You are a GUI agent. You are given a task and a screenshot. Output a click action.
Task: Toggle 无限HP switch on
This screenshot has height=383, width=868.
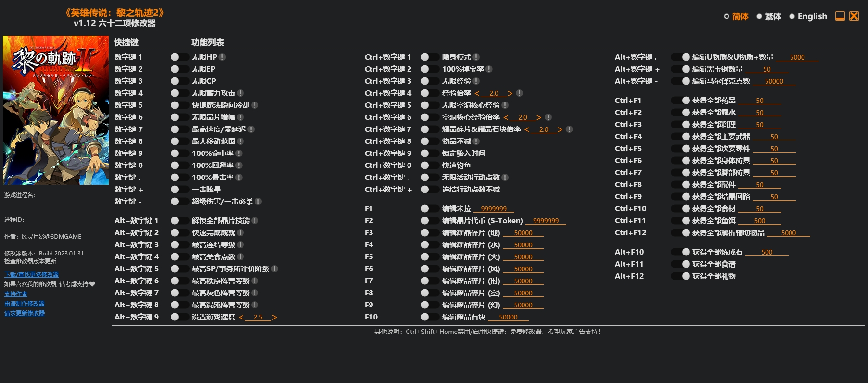coord(179,57)
